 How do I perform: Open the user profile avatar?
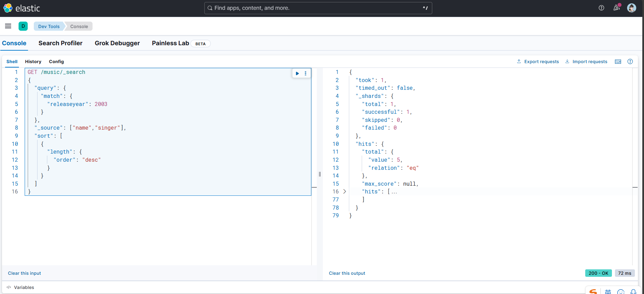point(632,8)
